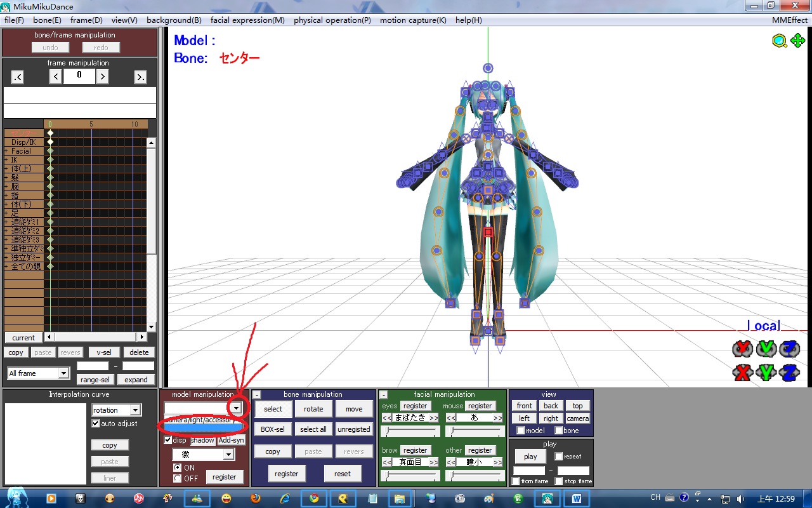The image size is (812, 508).
Task: Enable the model checkbox in view panel
Action: click(x=521, y=431)
